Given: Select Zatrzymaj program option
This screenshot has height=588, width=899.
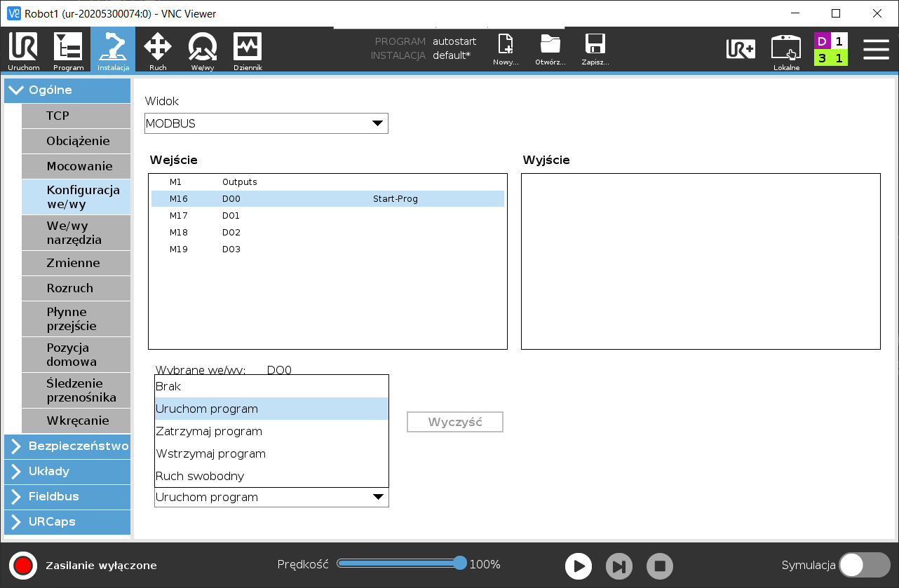Looking at the screenshot, I should [271, 431].
